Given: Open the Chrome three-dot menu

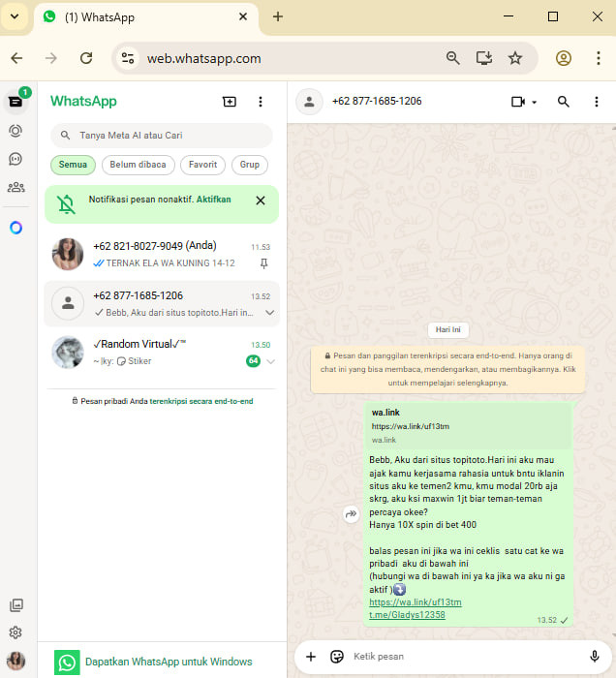Looking at the screenshot, I should pyautogui.click(x=599, y=58).
